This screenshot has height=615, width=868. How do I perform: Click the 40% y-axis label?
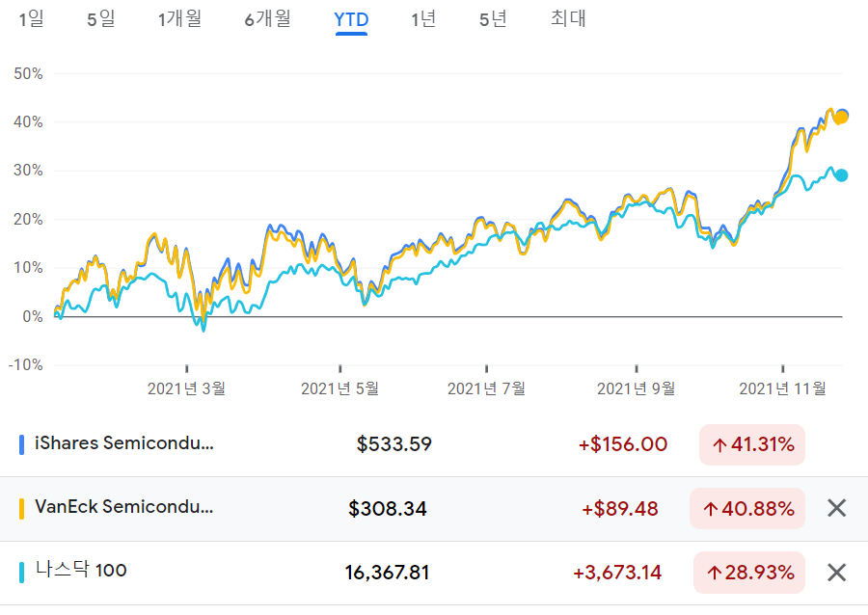(x=28, y=121)
